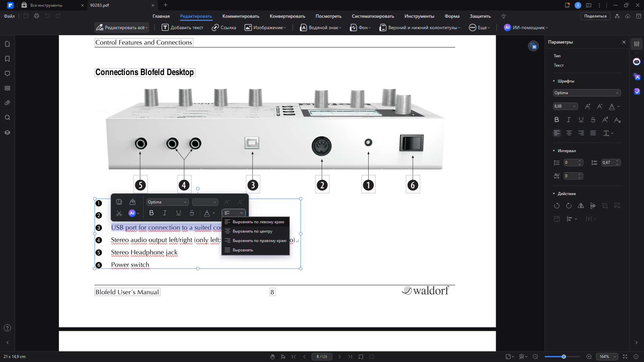
Task: Open the thumbnails panel in left sidebar
Action: tap(7, 44)
